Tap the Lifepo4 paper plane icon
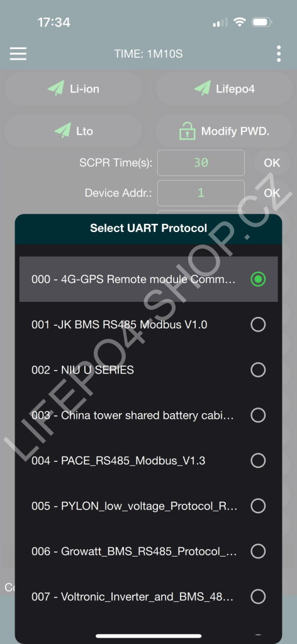Screen dimensions: 297x644 203,89
